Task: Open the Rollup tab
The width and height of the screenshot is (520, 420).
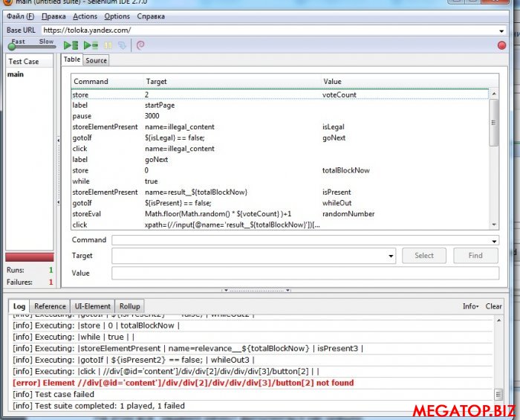Action: [x=130, y=306]
